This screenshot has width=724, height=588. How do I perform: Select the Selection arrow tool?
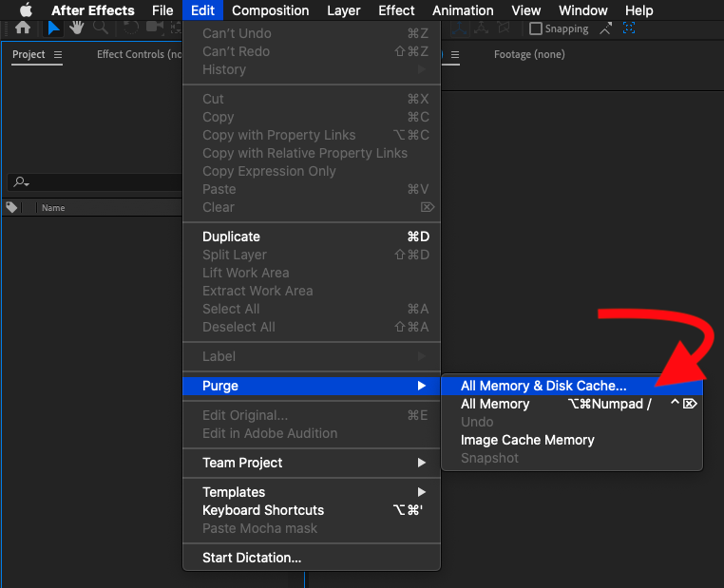click(53, 28)
